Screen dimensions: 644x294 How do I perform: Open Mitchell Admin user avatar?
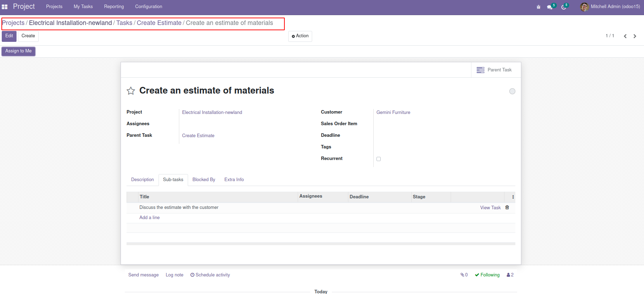tap(584, 7)
